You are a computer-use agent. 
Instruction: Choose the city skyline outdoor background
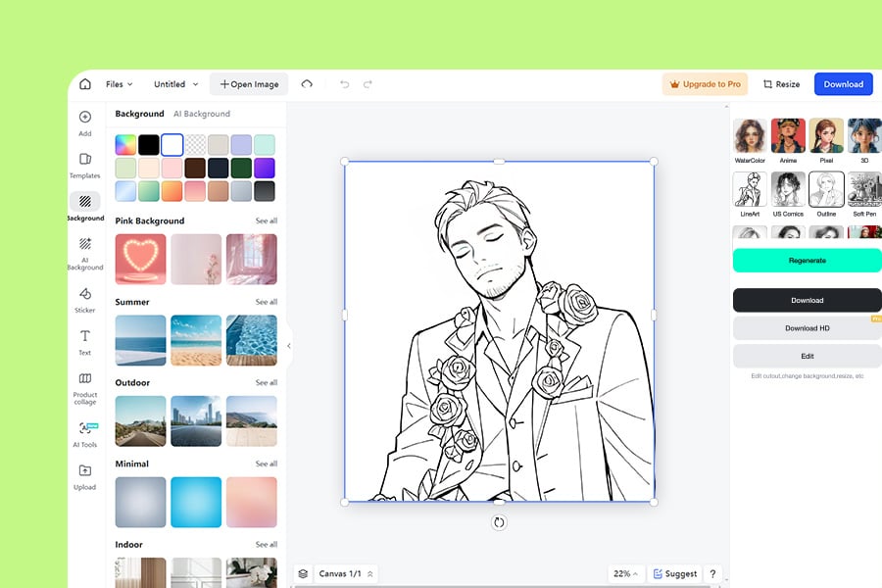(196, 420)
